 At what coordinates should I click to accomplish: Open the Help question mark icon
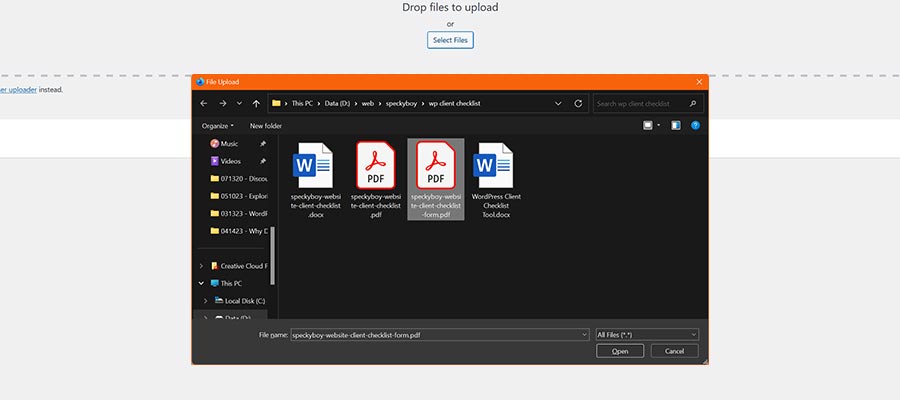[x=695, y=125]
